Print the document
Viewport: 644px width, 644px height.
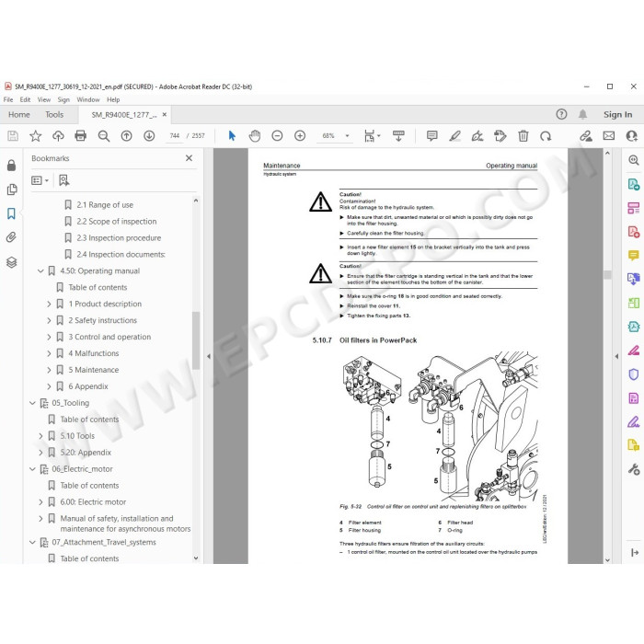point(81,136)
